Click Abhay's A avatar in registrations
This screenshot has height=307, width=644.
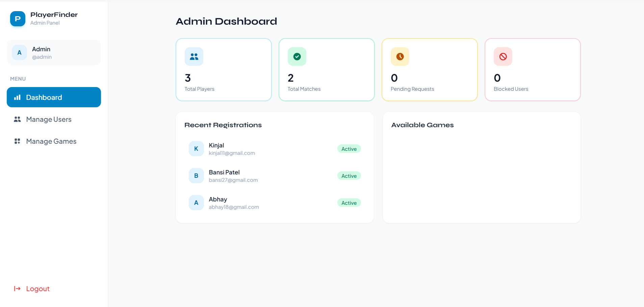[196, 203]
